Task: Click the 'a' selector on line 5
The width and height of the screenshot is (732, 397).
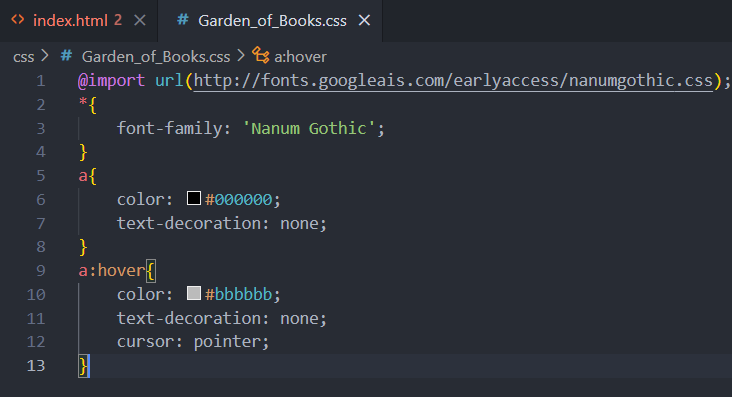Action: (x=83, y=176)
